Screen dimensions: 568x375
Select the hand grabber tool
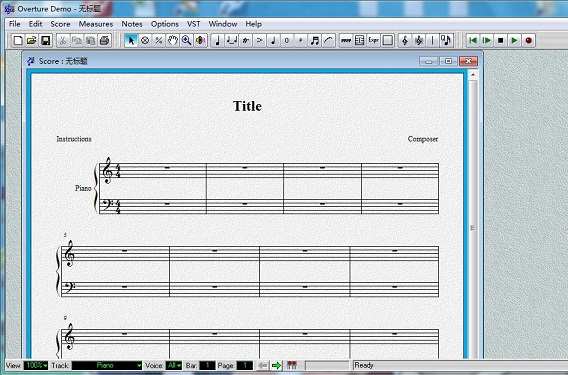(172, 40)
